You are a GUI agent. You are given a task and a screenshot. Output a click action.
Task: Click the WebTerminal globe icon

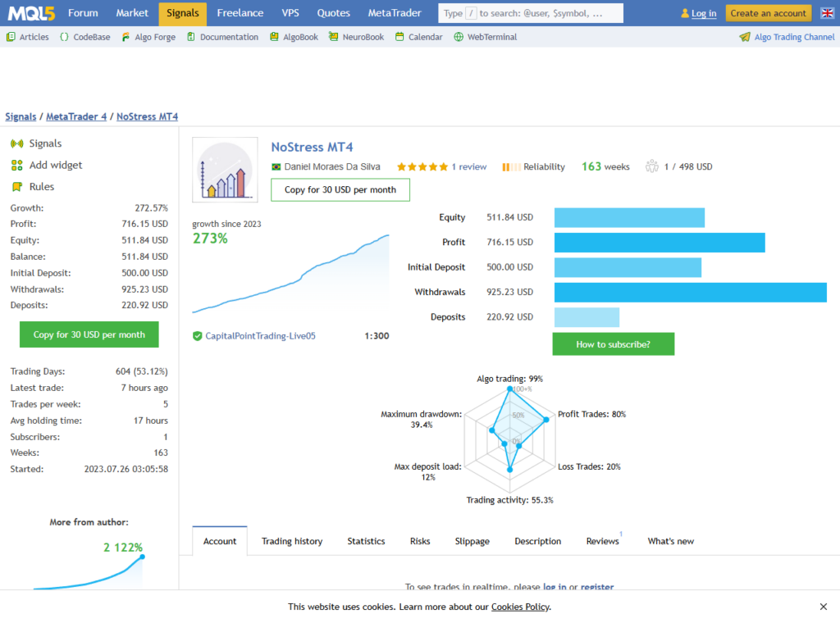459,37
